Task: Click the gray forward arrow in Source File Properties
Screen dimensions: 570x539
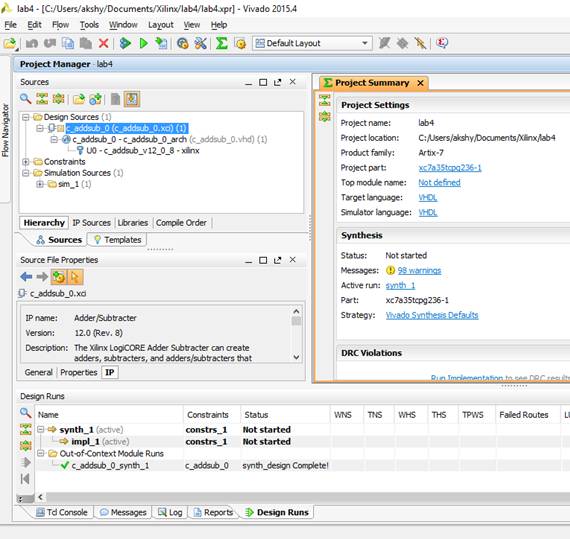Action: click(x=42, y=277)
